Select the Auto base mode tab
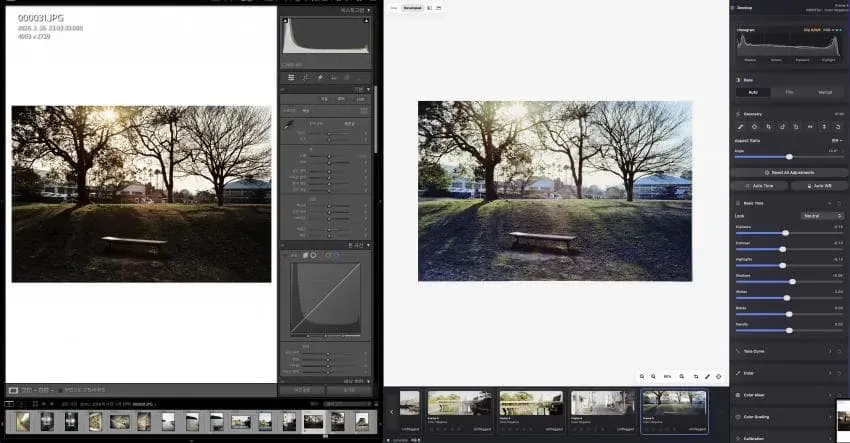Image resolution: width=850 pixels, height=443 pixels. [753, 93]
